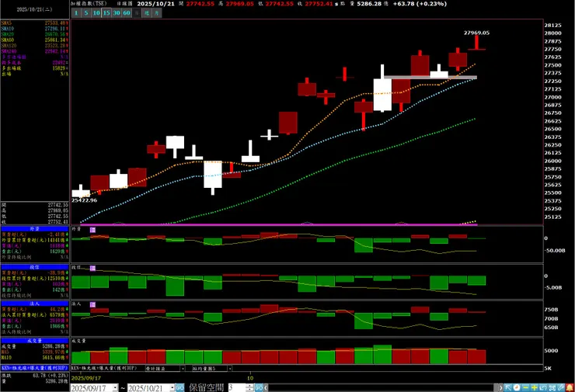575x392 pixels.
Task: Click the 保留空間 spinner arrows
Action: [249, 387]
